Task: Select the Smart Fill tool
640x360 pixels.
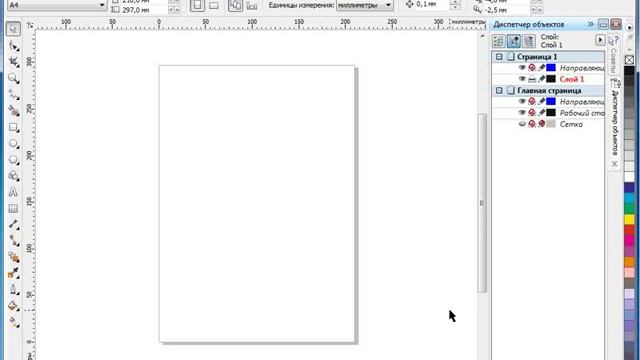Action: (x=13, y=111)
